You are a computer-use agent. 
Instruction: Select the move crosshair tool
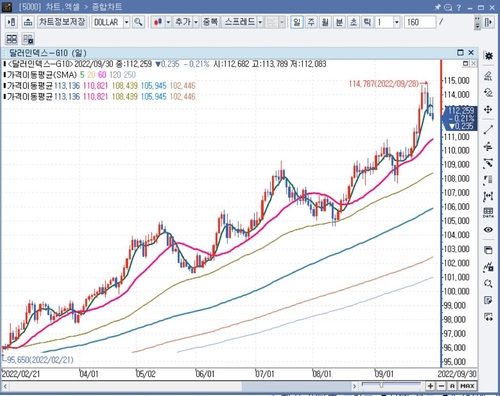click(488, 109)
